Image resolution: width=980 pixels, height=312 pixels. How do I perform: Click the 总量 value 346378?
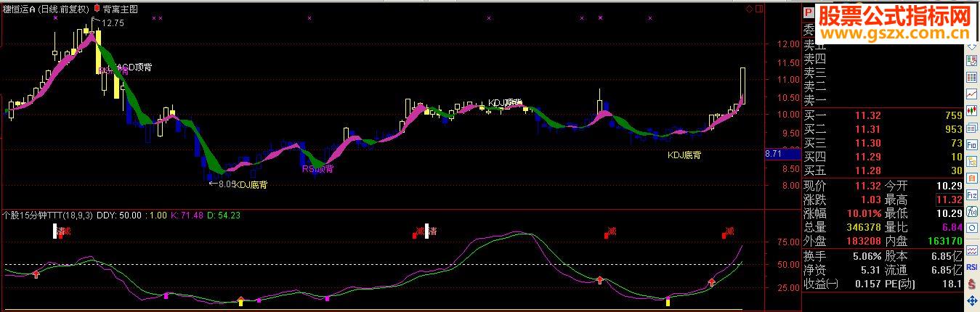(x=864, y=227)
